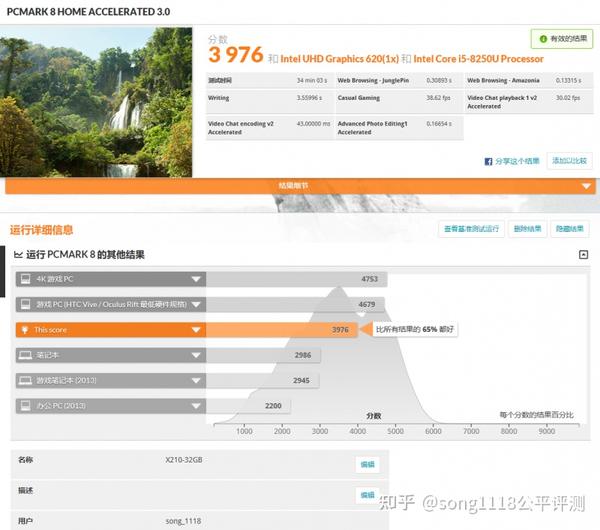The height and width of the screenshot is (530, 600).
Task: Click the HTC Vive gaming PC icon
Action: 26,304
